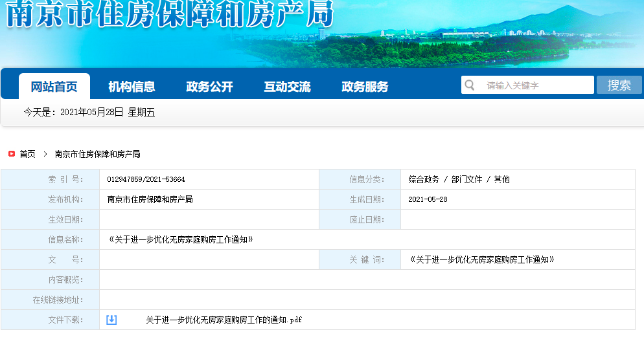This screenshot has width=644, height=341.
Task: Click the magnifier icon in search box
Action: [x=470, y=85]
